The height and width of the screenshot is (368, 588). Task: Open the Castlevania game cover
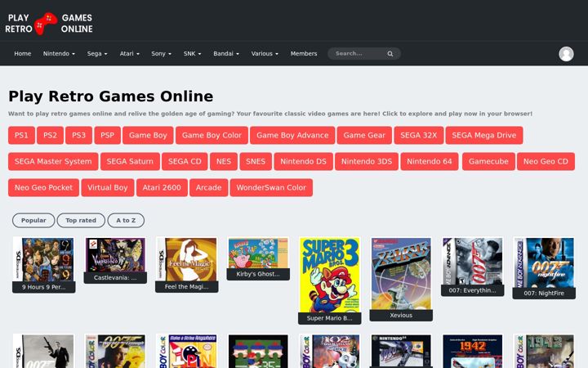(x=115, y=255)
